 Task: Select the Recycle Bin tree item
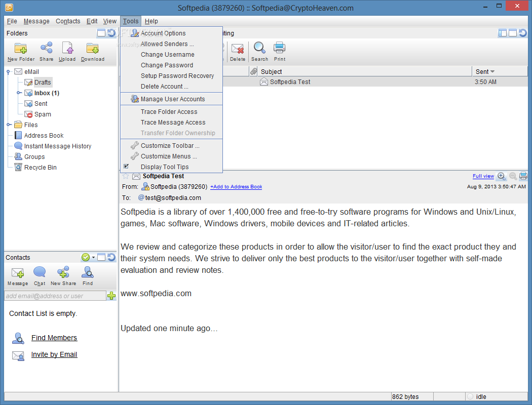[40, 168]
